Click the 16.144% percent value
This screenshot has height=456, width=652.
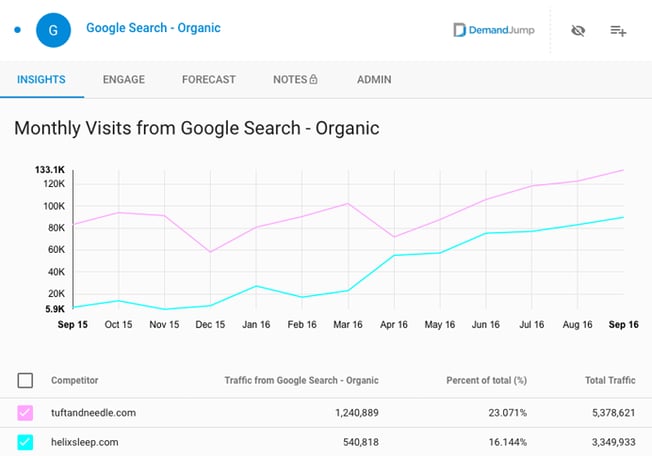pos(508,442)
